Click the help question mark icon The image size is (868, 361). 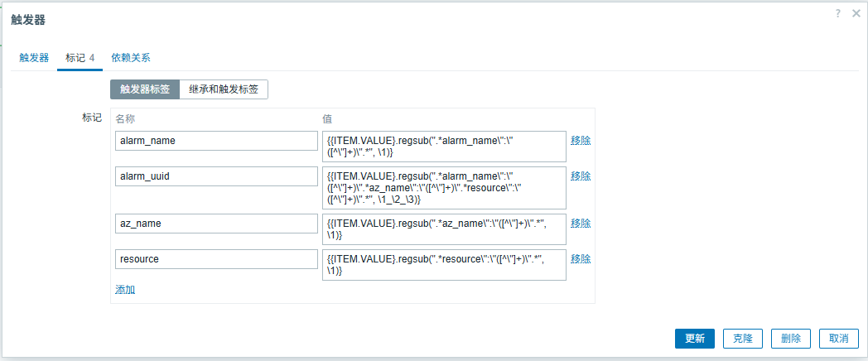[838, 13]
